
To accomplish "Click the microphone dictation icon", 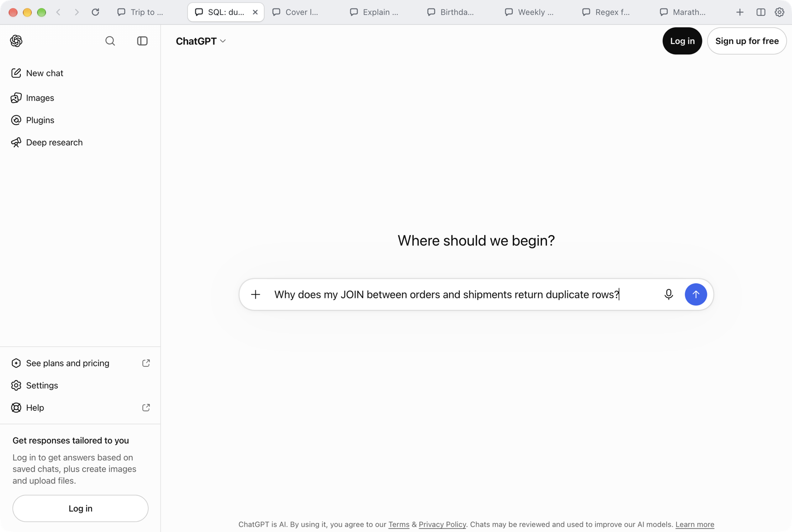I will pyautogui.click(x=669, y=294).
